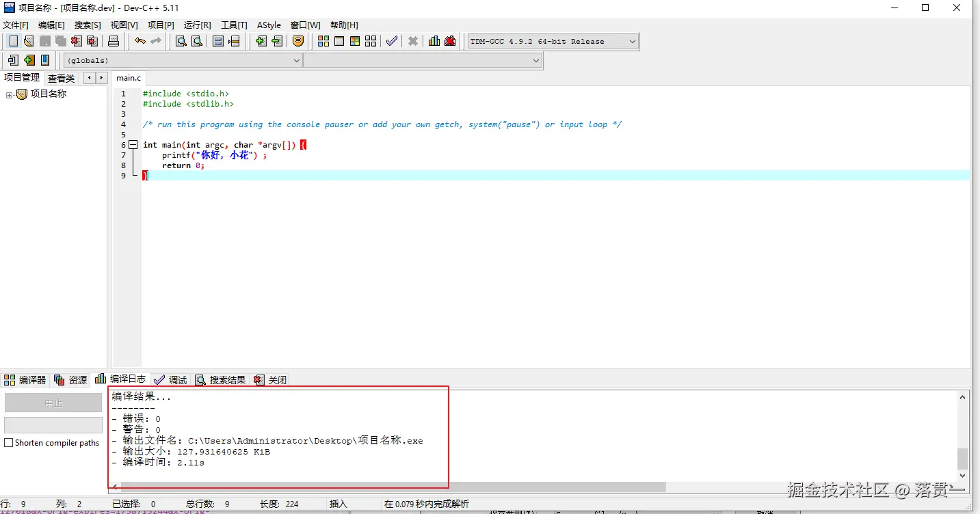The width and height of the screenshot is (980, 514).
Task: Open the 项目[P] menu
Action: tap(161, 25)
